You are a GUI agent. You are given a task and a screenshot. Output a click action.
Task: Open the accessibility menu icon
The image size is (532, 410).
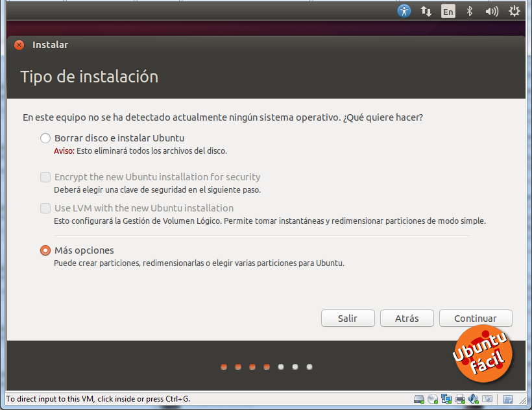click(x=404, y=11)
